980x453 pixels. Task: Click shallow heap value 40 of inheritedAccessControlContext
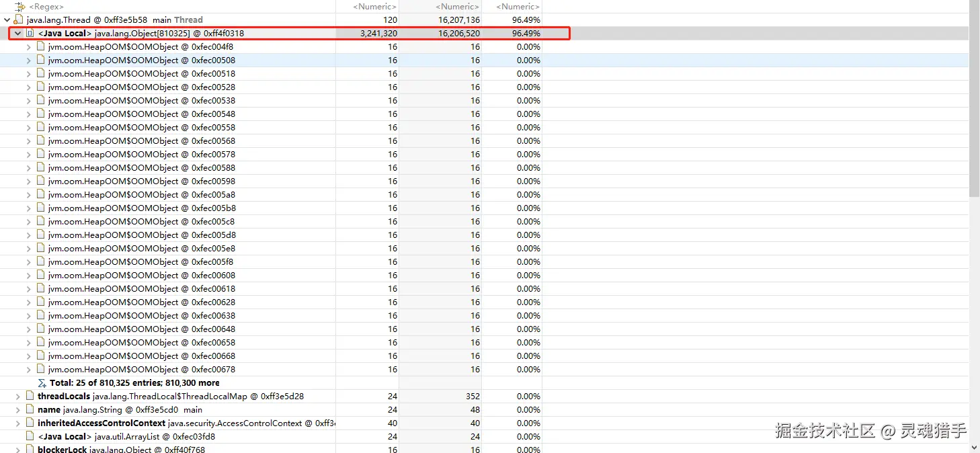point(393,423)
